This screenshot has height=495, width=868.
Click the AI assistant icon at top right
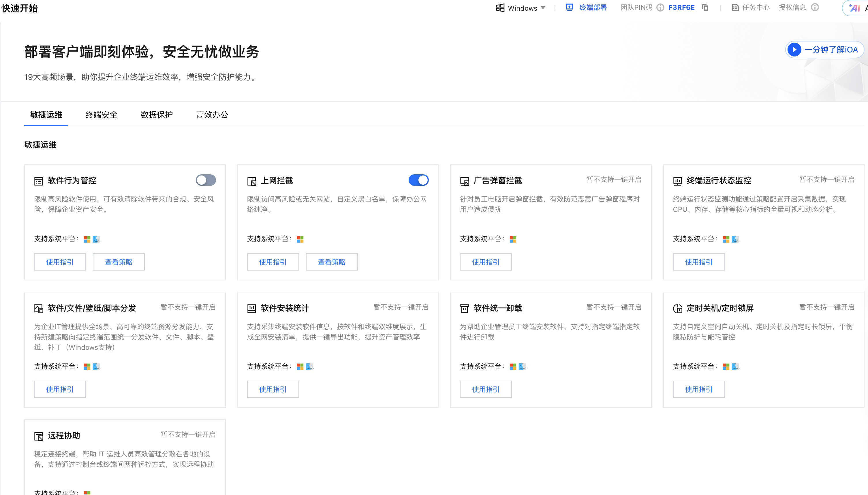(x=855, y=8)
